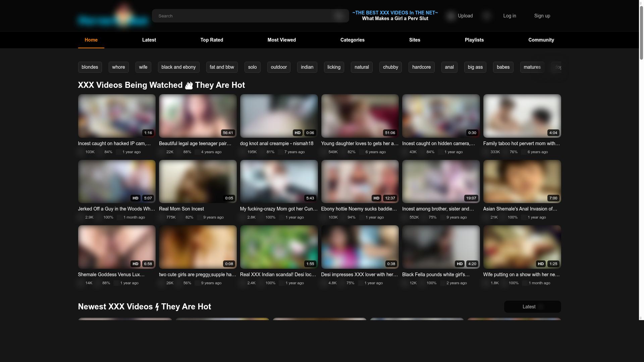Viewport: 644px width, 362px height.
Task: Click the Log in link
Action: click(509, 16)
